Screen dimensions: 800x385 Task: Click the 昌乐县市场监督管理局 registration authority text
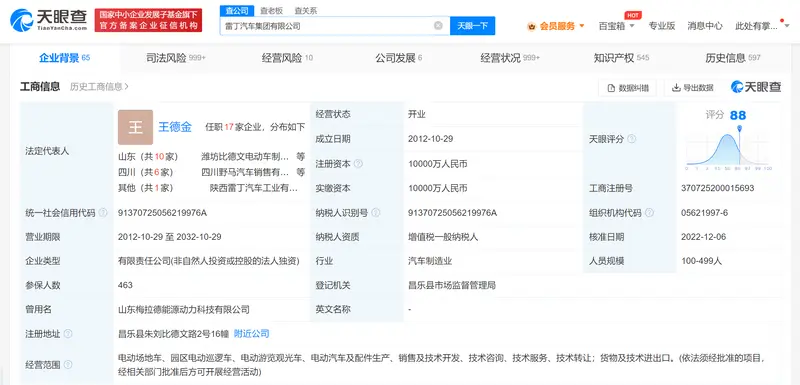[452, 285]
